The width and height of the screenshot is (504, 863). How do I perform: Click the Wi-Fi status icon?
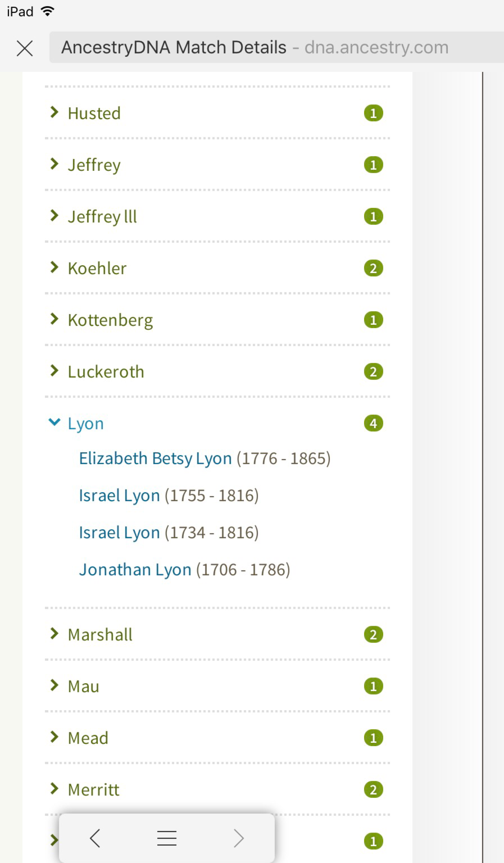pyautogui.click(x=47, y=11)
